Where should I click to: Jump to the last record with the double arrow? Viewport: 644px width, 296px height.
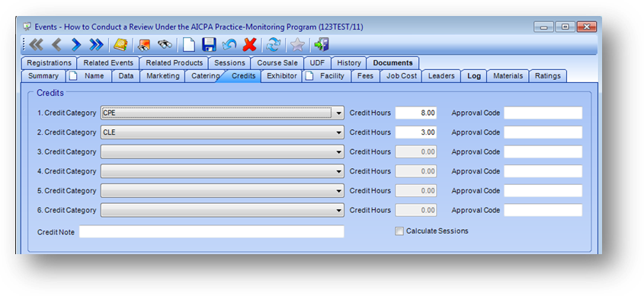click(x=96, y=45)
